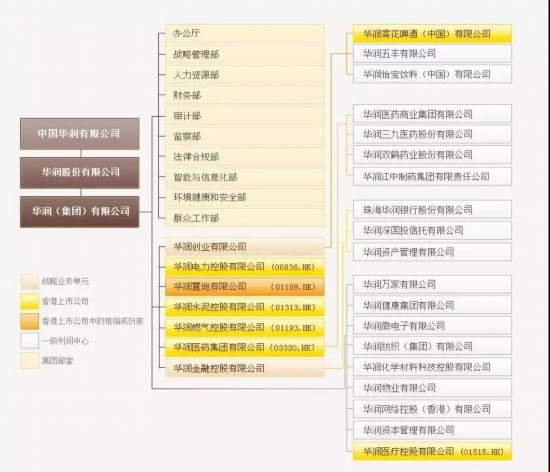Image resolution: width=550 pixels, height=472 pixels.
Task: Select 智能与信息化部 in department list
Action: tap(244, 177)
